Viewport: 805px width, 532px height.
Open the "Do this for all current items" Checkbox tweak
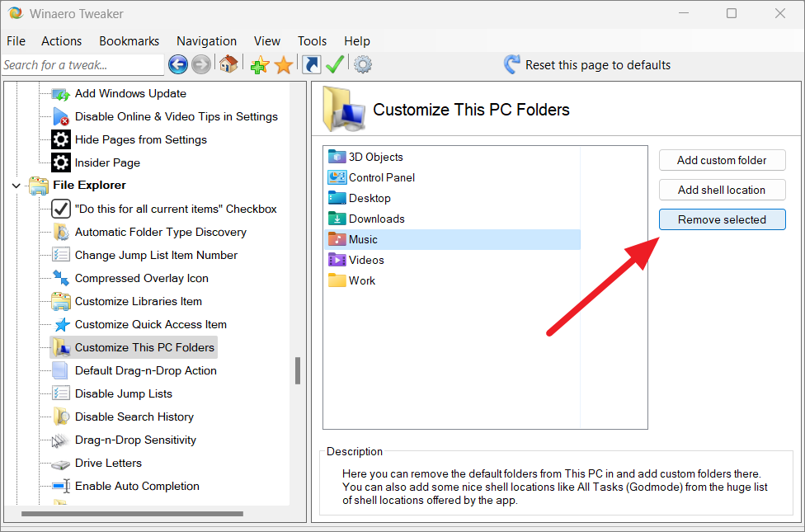click(x=176, y=209)
